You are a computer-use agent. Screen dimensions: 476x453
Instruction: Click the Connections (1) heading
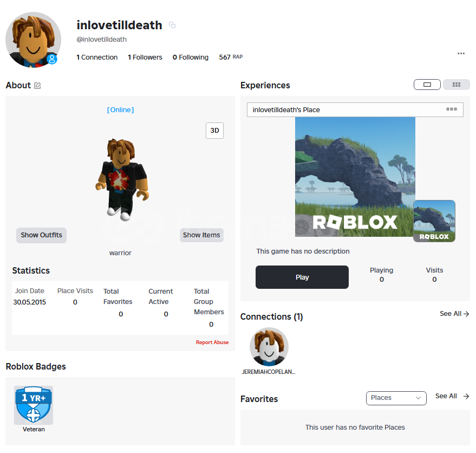(272, 316)
